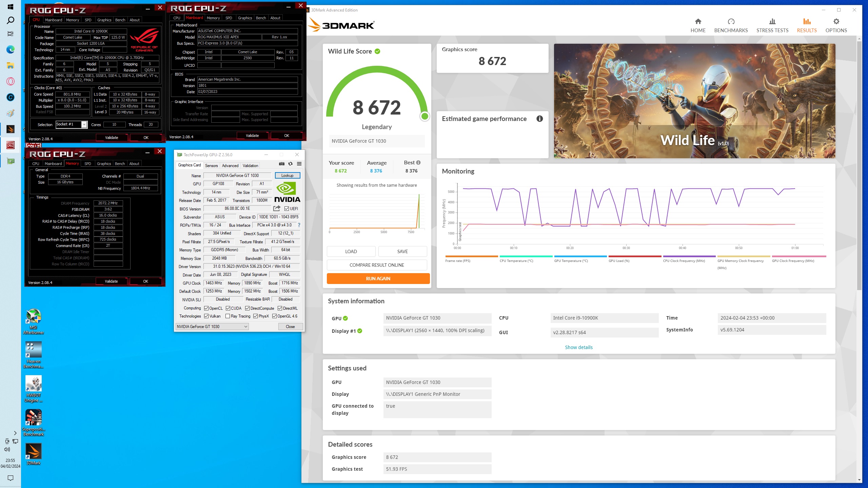Click 3DMark vertical scrollbar
868x488 pixels.
pyautogui.click(x=859, y=166)
